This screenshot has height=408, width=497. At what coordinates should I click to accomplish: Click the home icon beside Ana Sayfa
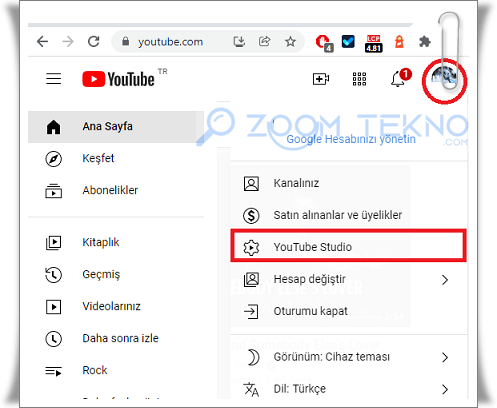pos(53,127)
